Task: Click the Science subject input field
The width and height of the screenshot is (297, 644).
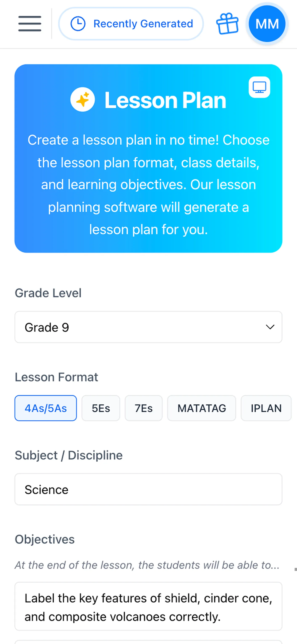Action: (148, 489)
